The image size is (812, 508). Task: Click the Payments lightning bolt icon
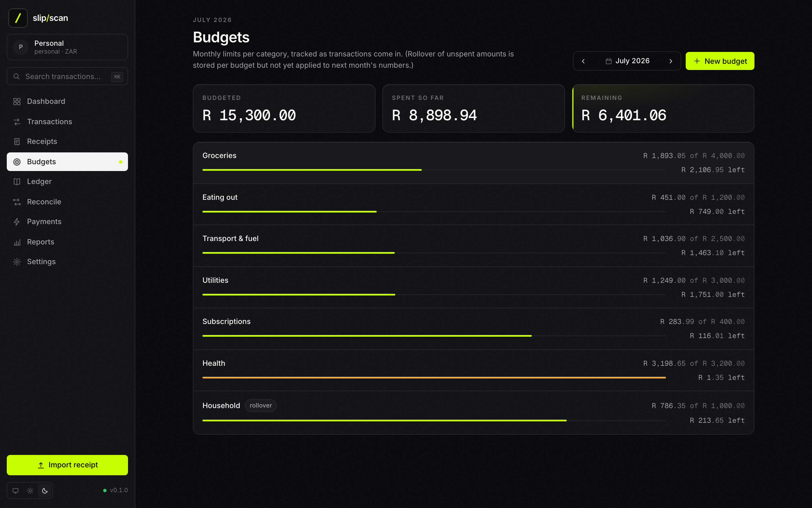(x=17, y=222)
